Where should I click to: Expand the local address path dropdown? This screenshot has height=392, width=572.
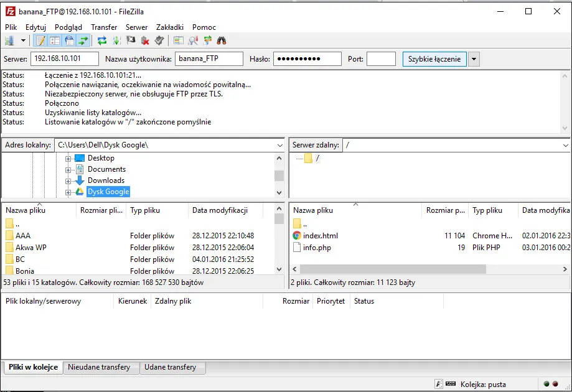pos(280,145)
